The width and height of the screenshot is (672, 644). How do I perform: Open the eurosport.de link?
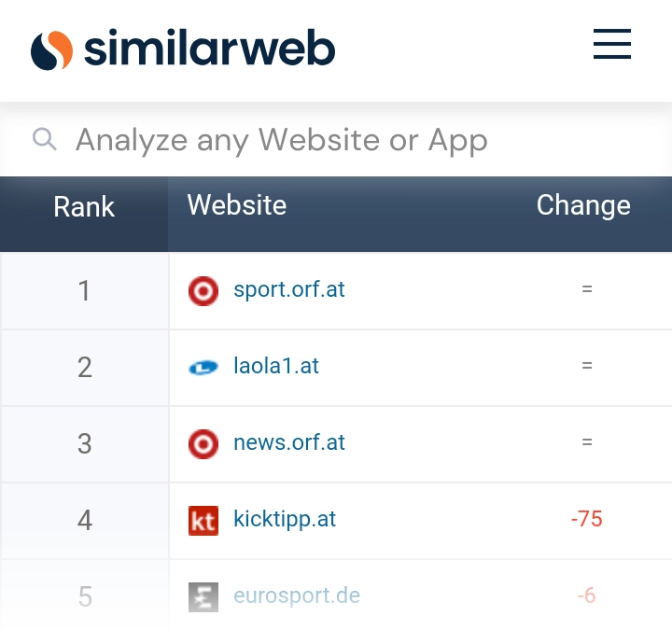coord(297,595)
